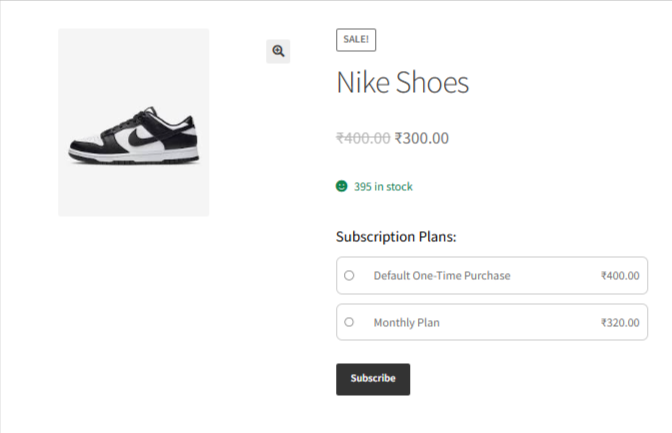This screenshot has width=672, height=433.
Task: Click the "Monthly Plan" label text
Action: click(406, 323)
